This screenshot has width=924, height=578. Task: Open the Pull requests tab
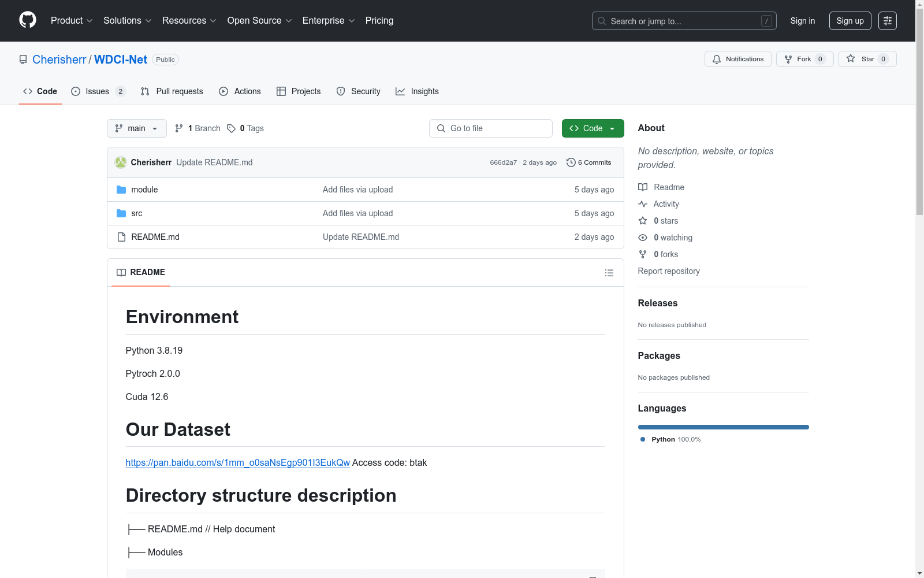[x=172, y=91]
